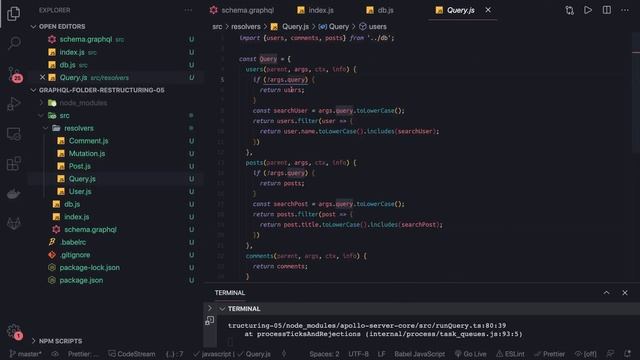The width and height of the screenshot is (640, 360).
Task: Click the ESLint status bar item
Action: pos(510,354)
